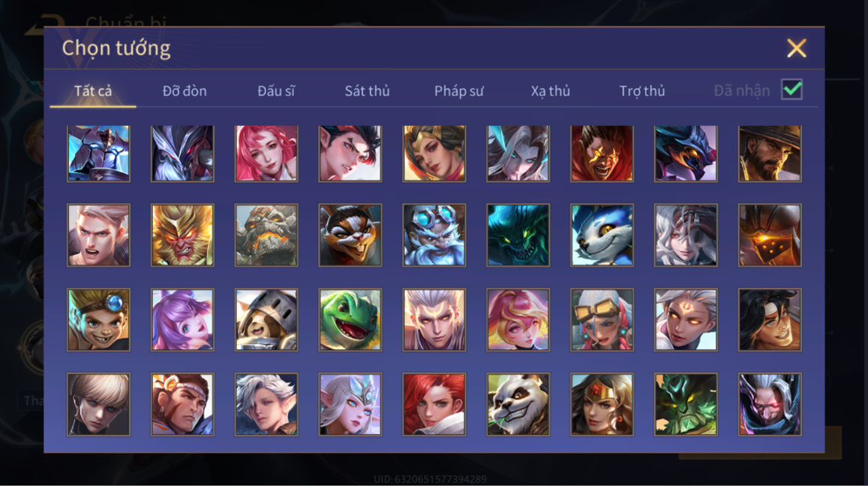
Task: Open the Trợ thủ tab
Action: click(642, 91)
